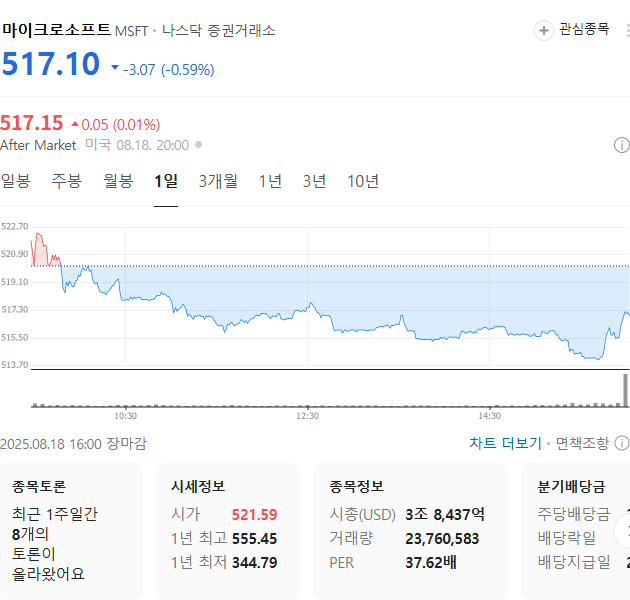Click the 12:30 time axis label
Viewport: 630px width, 600px height.
click(307, 416)
